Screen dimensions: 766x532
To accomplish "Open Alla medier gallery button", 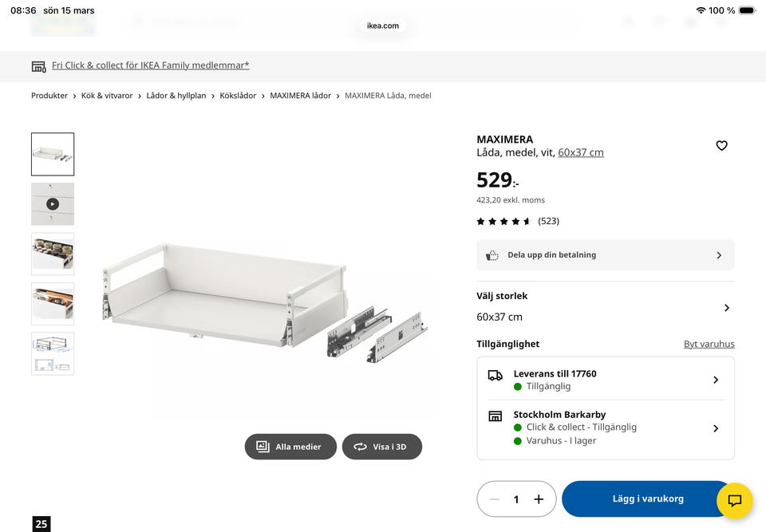I will pyautogui.click(x=290, y=447).
